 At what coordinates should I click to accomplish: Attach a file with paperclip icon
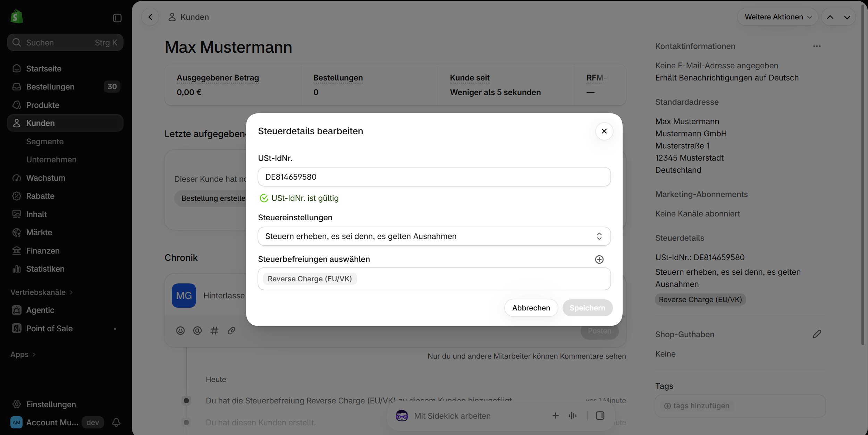pyautogui.click(x=231, y=331)
